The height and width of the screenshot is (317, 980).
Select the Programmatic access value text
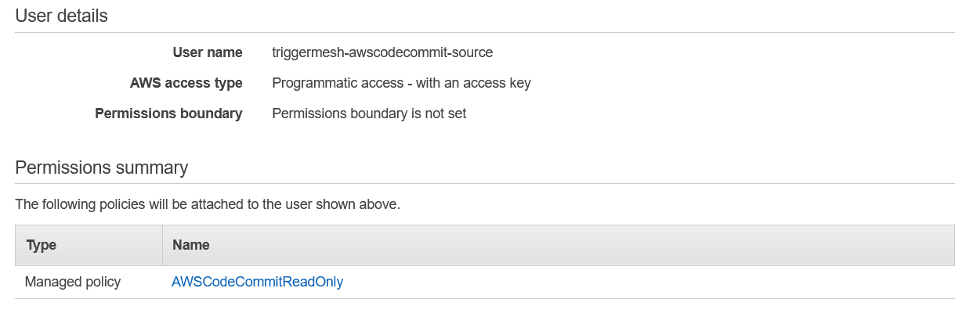[x=401, y=83]
